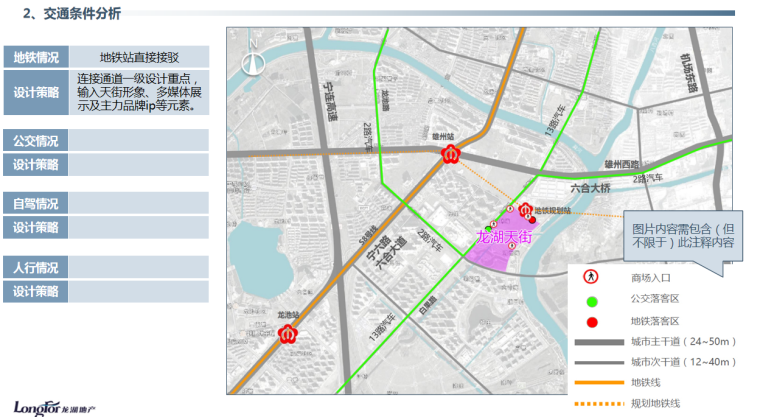Click the red 地铁落客区 legend dot
The width and height of the screenshot is (760, 417).
(591, 320)
